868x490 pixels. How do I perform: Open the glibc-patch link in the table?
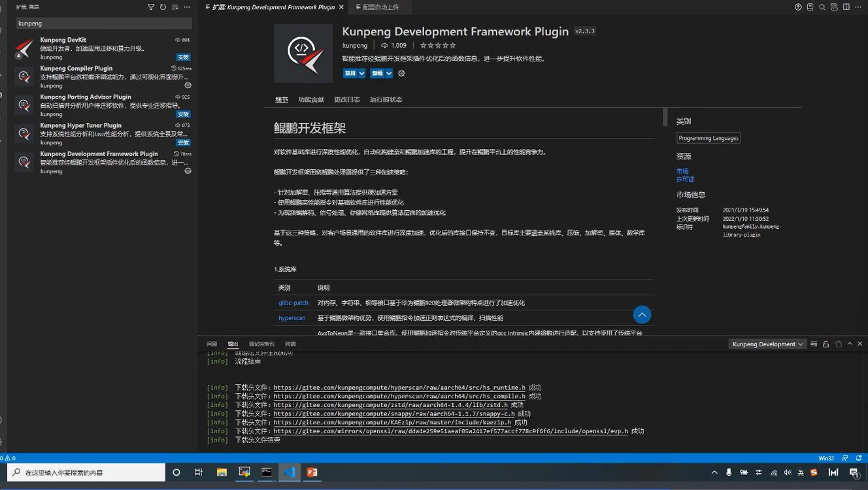293,303
